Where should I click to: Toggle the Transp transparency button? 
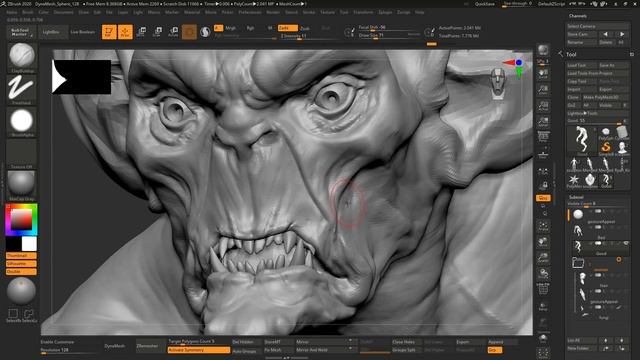click(543, 306)
